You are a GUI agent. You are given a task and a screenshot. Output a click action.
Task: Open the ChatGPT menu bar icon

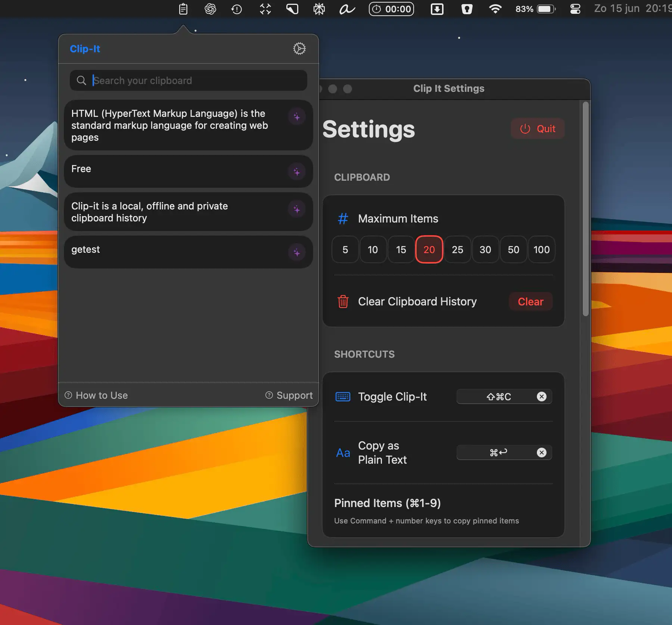[210, 9]
